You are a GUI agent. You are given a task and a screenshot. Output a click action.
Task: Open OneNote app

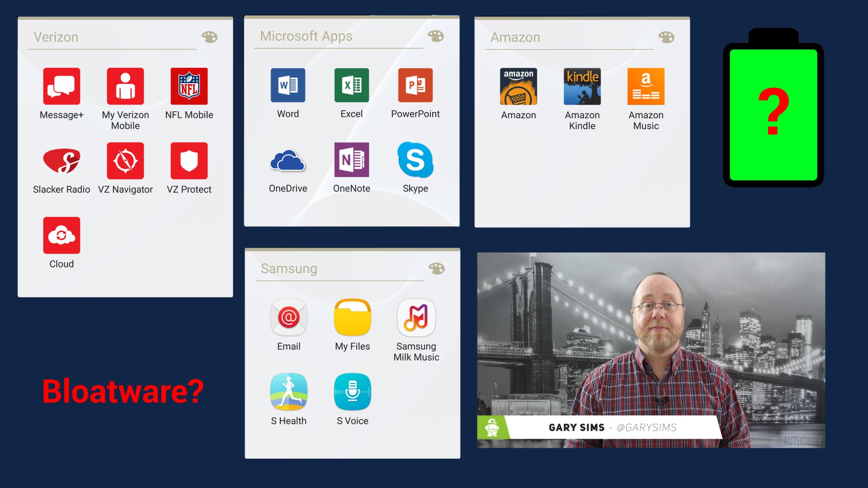(352, 160)
